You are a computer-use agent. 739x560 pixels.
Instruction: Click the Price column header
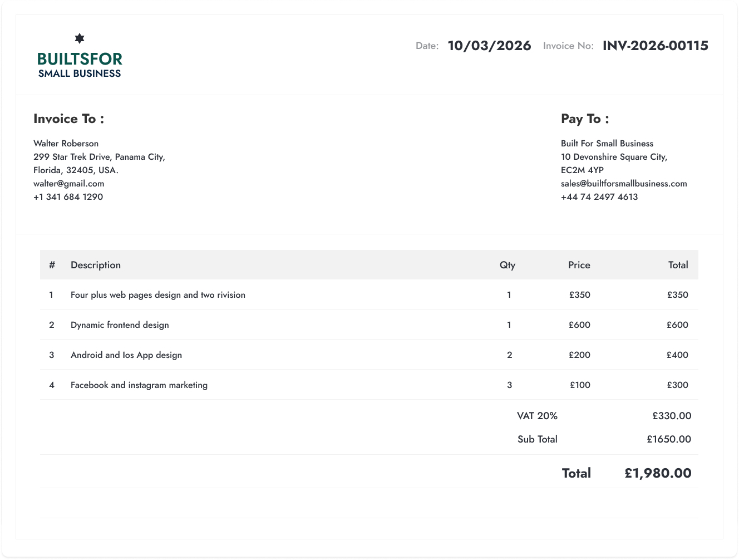tap(579, 265)
